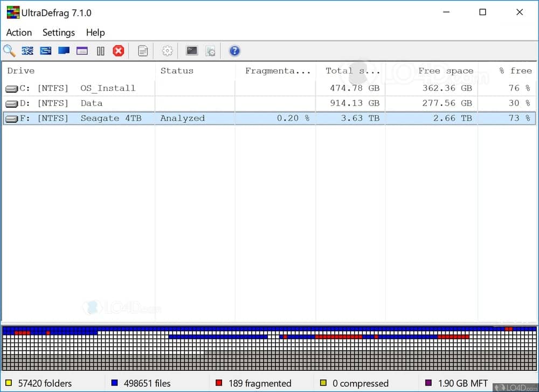Image resolution: width=539 pixels, height=392 pixels.
Task: Sort by % free column header
Action: click(x=507, y=71)
